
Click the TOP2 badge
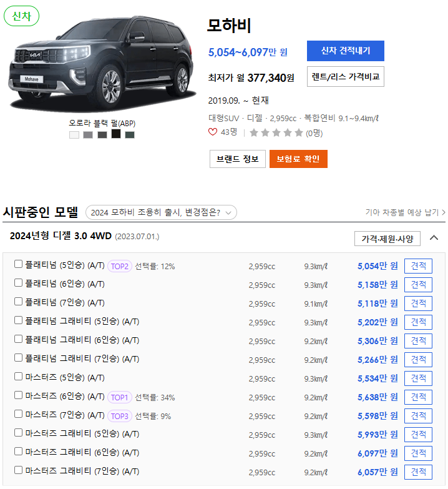click(x=120, y=266)
